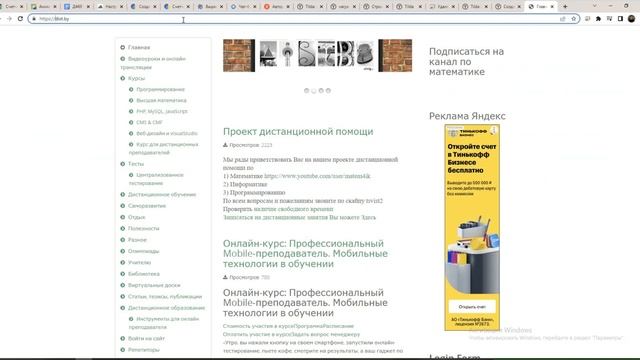Image resolution: width=640 pixels, height=360 pixels.
Task: Open the Репетиторы menu item
Action: point(144,350)
